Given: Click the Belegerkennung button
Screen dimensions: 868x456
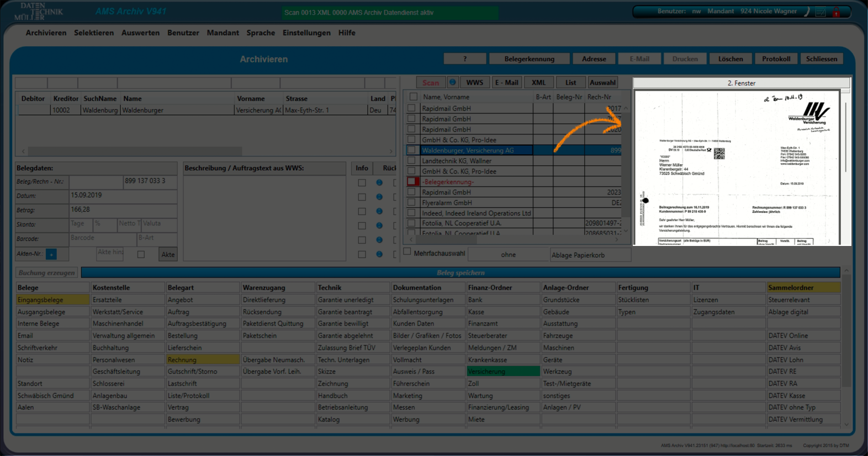Looking at the screenshot, I should coord(529,59).
